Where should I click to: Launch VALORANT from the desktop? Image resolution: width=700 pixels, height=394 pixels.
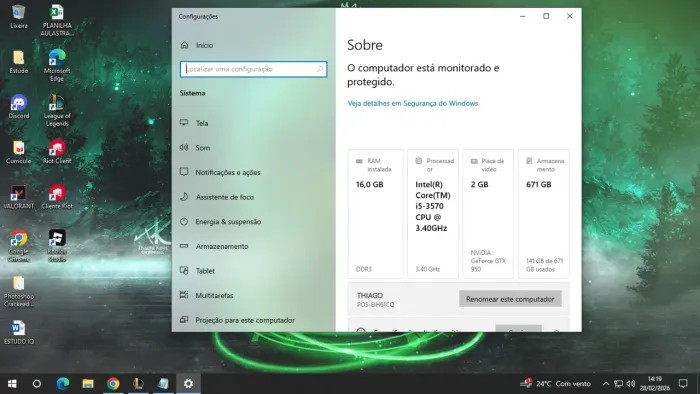[x=18, y=197]
